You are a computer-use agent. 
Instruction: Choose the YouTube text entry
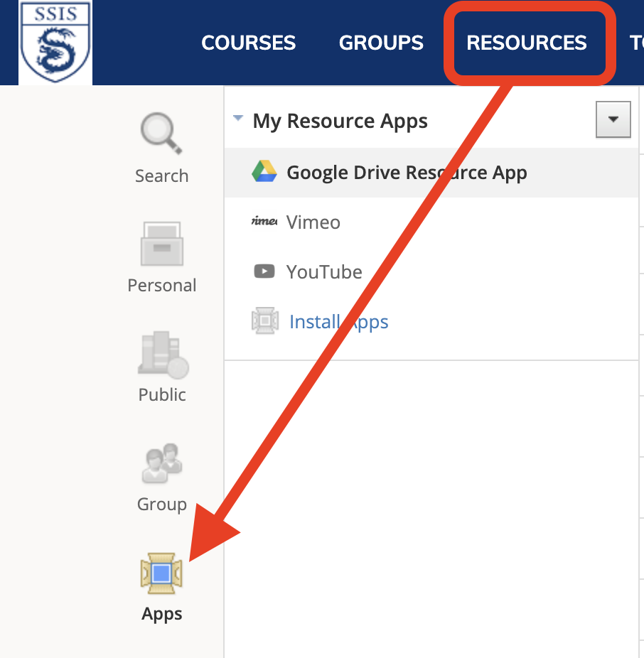[x=324, y=272]
